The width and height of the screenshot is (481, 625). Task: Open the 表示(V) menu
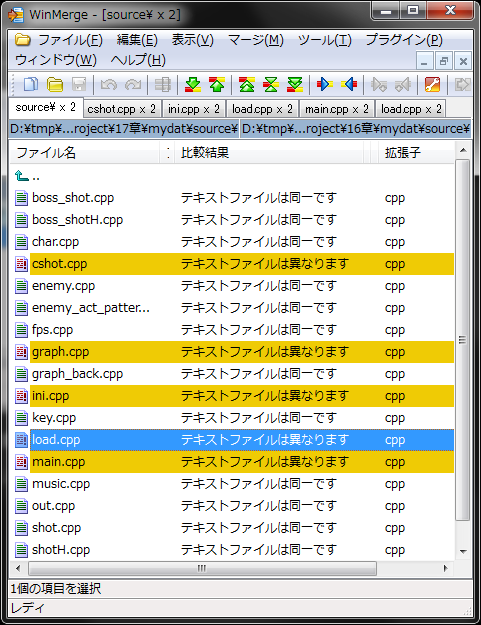[x=192, y=40]
